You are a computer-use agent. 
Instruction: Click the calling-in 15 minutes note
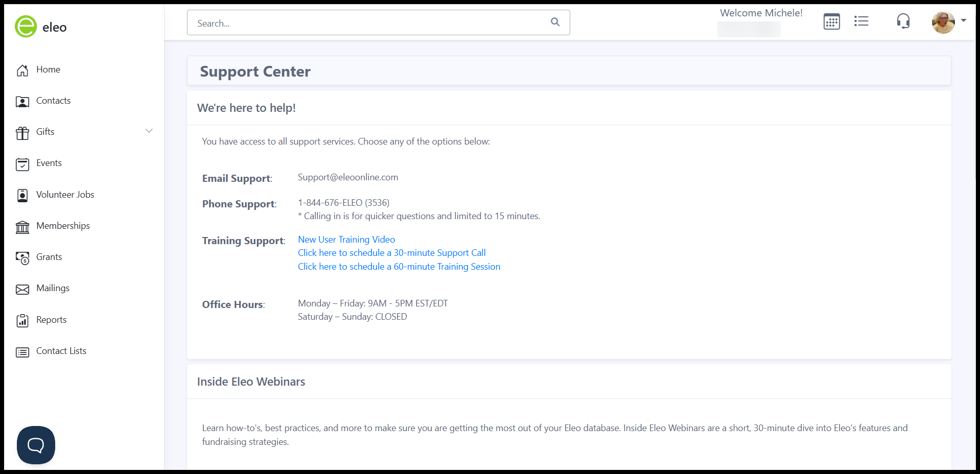419,216
